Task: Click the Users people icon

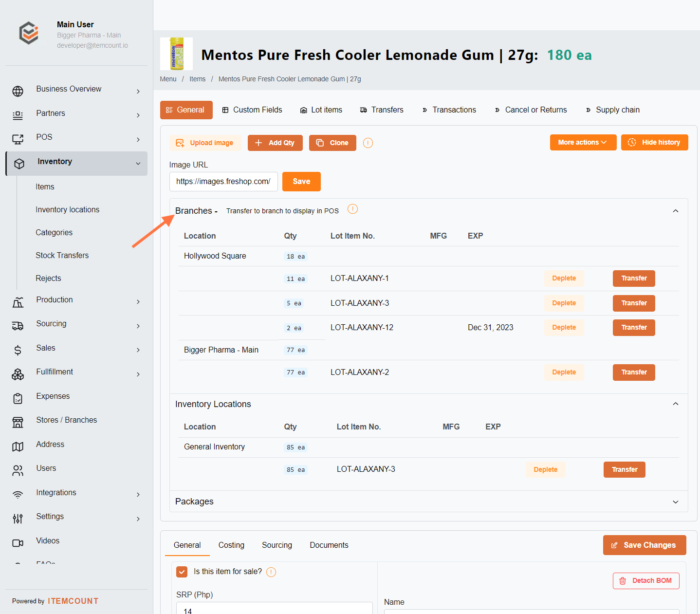Action: pos(18,470)
